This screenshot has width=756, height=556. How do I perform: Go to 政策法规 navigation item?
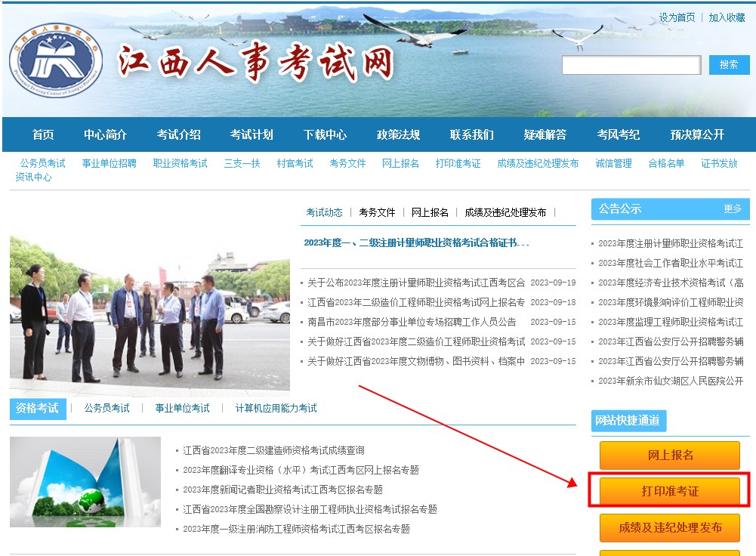(398, 134)
